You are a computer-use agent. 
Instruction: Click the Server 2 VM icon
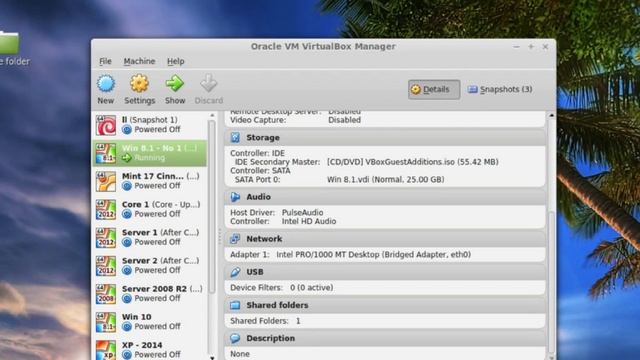point(106,266)
